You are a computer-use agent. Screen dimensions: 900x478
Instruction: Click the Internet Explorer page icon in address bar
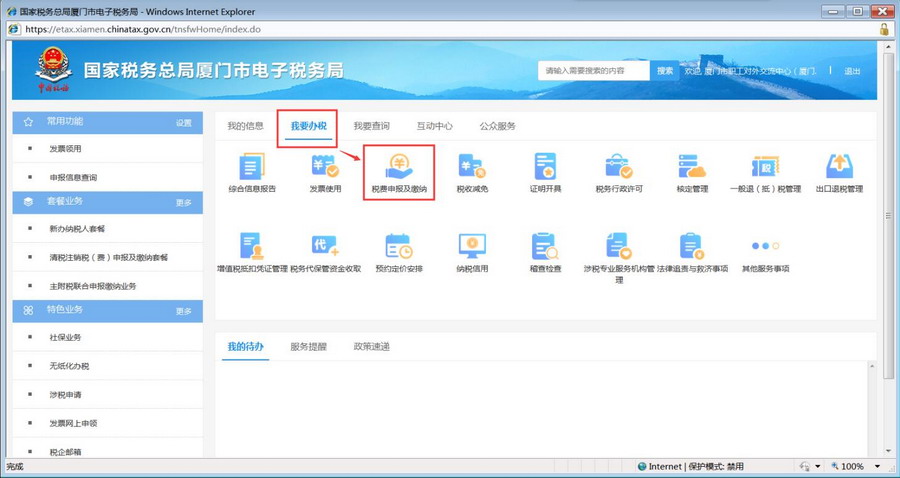click(14, 29)
